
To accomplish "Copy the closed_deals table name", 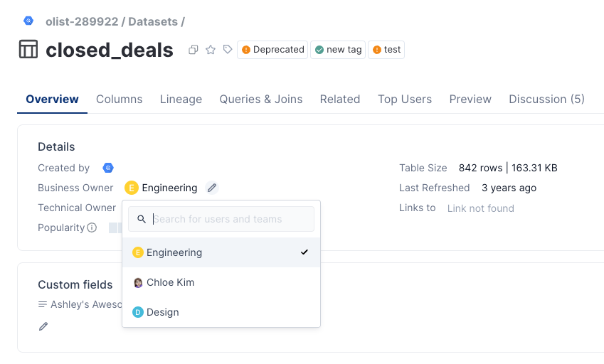I will click(x=194, y=50).
